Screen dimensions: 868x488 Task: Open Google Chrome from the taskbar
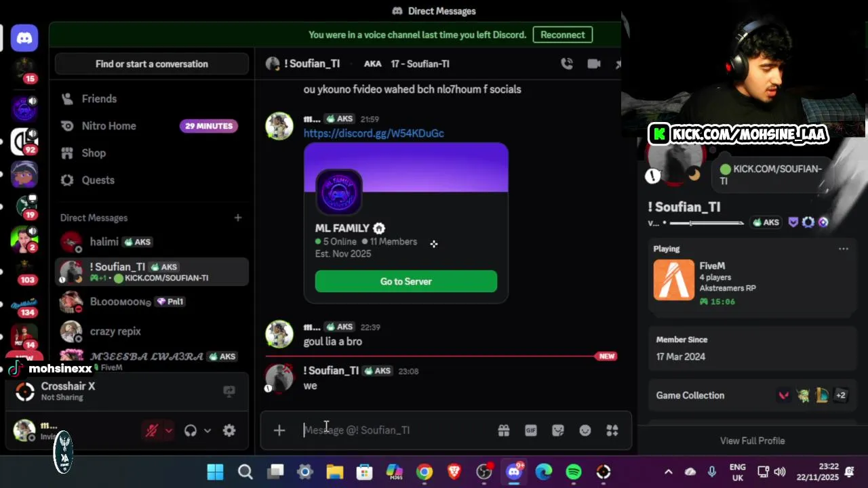[425, 472]
